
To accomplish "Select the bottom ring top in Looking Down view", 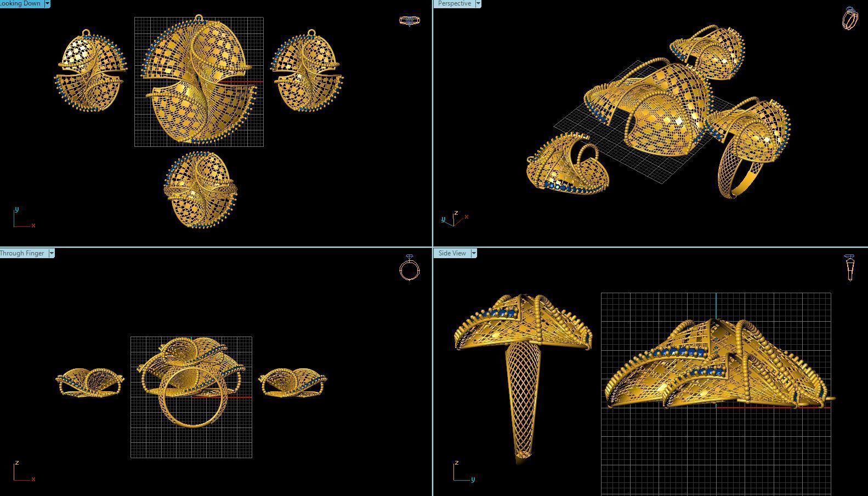I will [x=201, y=190].
